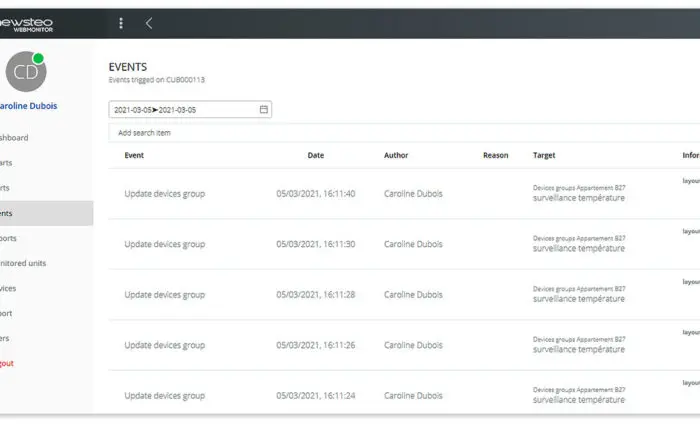The image size is (700, 441).
Task: Sort by the Author column header
Action: pos(396,155)
